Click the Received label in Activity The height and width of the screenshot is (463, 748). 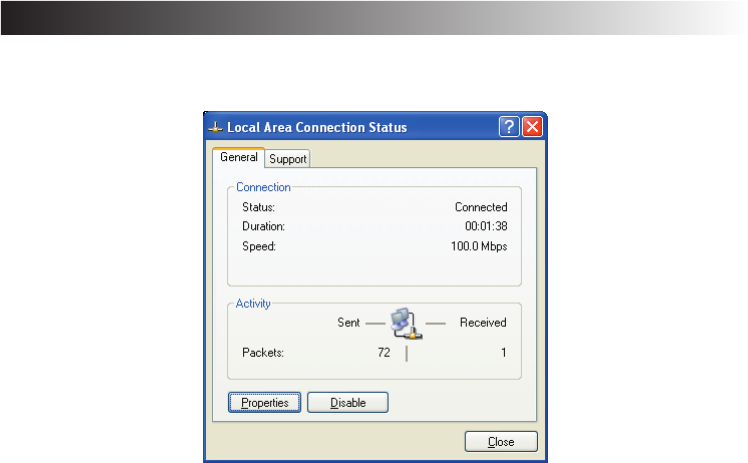pyautogui.click(x=483, y=323)
